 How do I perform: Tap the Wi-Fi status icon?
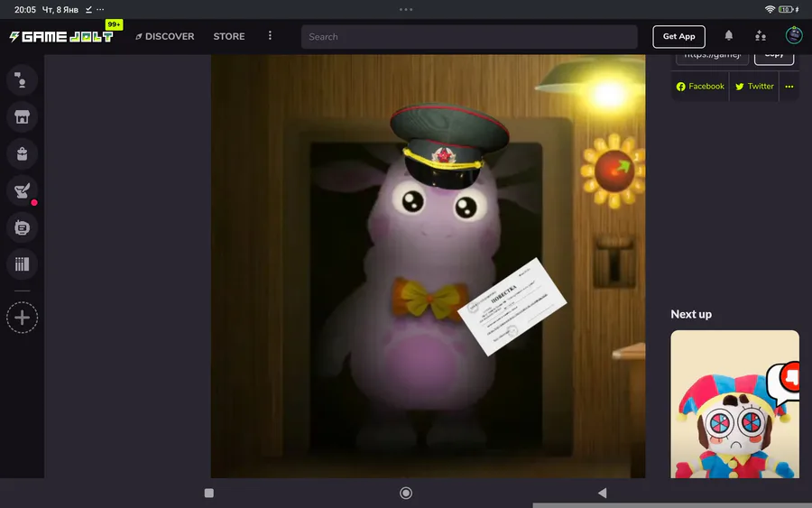pos(770,9)
